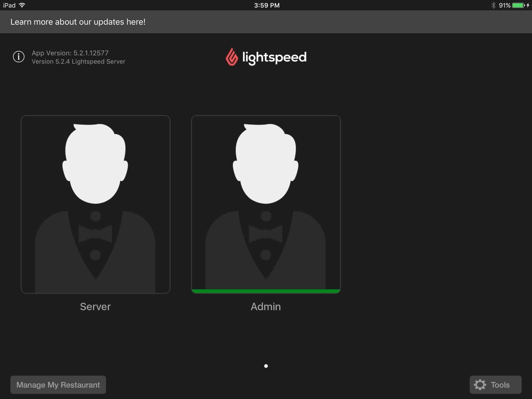The image size is (532, 399).
Task: Click the 'Admin' name label
Action: pos(266,307)
